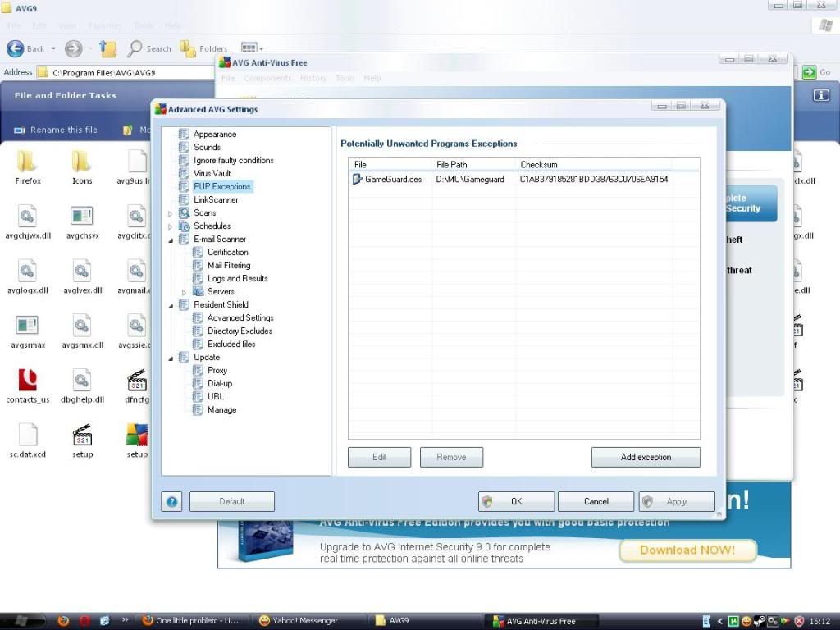Open the File menu in AVG Anti-Virus Free

click(228, 78)
